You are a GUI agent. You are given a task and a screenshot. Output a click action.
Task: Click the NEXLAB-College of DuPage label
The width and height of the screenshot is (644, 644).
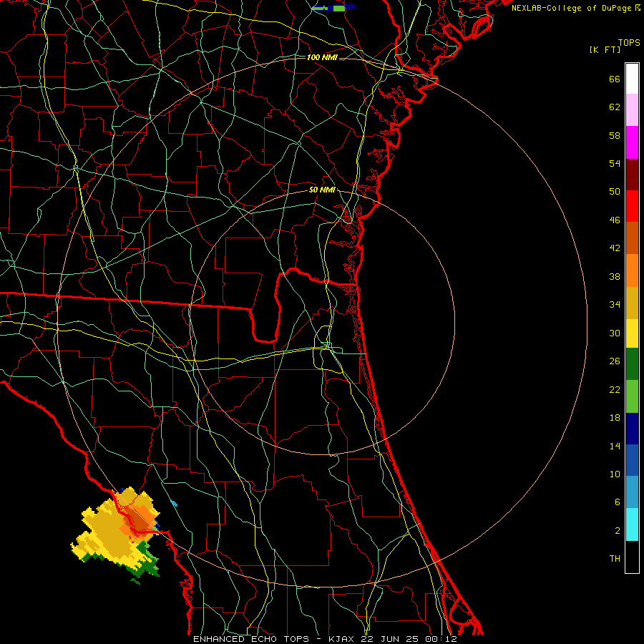(570, 8)
